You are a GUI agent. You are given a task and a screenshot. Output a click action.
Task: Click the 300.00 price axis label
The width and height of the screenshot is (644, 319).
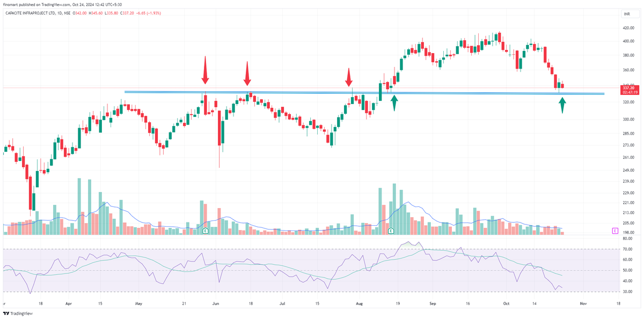(628, 121)
